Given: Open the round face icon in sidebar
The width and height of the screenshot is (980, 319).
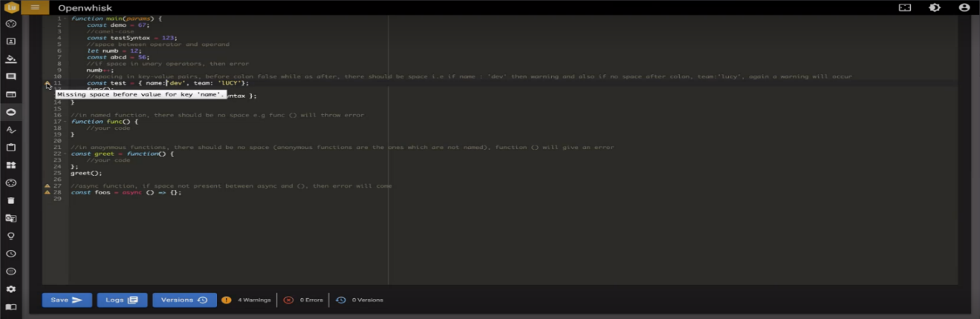Looking at the screenshot, I should click(11, 182).
